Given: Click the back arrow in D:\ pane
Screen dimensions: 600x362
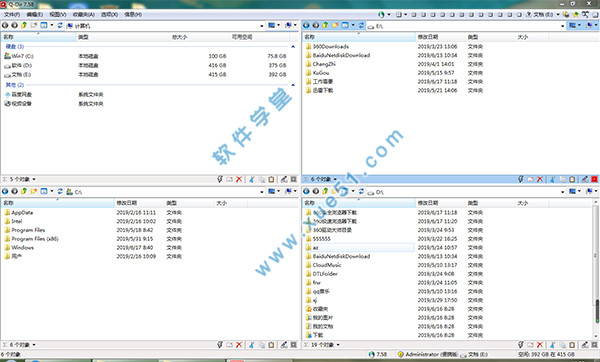Looking at the screenshot, I should (306, 191).
